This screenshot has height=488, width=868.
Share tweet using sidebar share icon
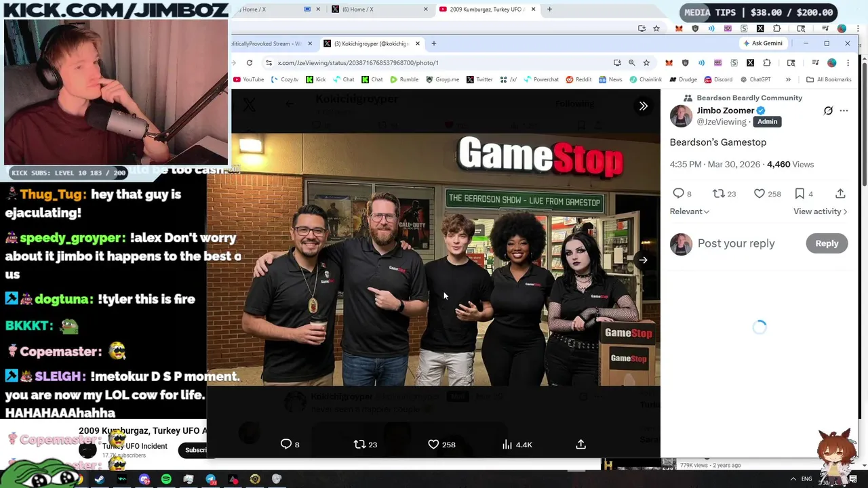click(x=840, y=193)
